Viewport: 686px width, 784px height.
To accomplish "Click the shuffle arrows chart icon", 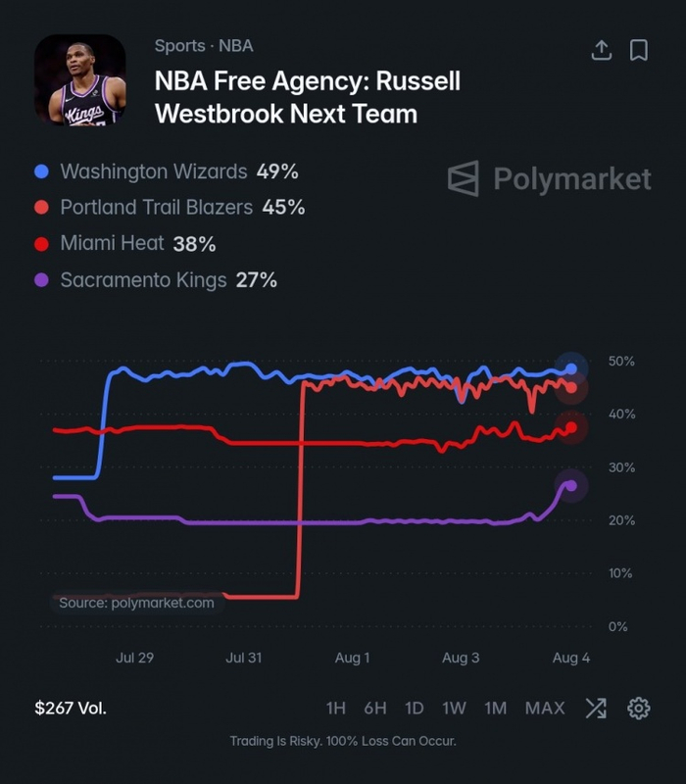I will click(596, 708).
